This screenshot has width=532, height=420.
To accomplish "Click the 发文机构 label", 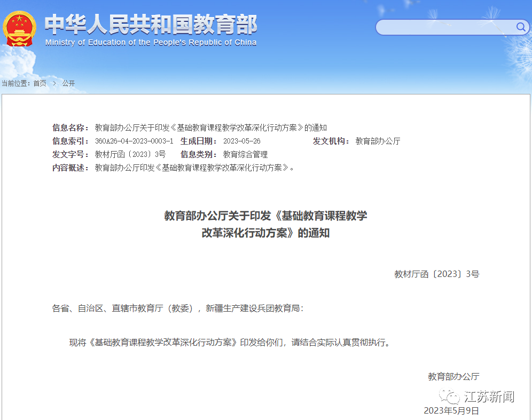I will click(331, 141).
